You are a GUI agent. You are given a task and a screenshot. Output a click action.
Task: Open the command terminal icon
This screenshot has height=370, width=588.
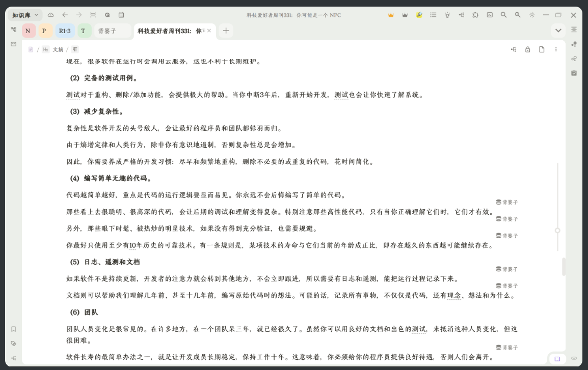[x=490, y=15]
